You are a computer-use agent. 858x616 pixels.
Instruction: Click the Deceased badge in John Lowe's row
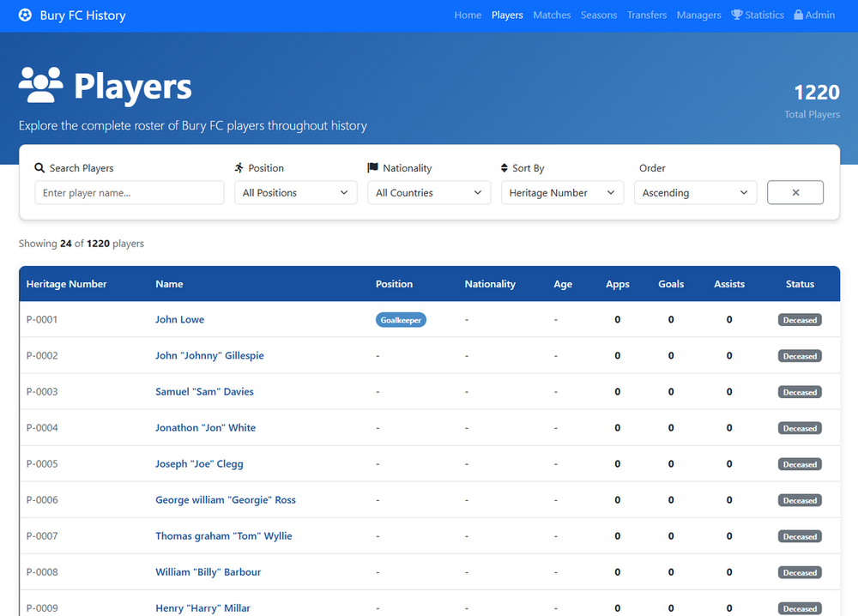click(x=800, y=320)
